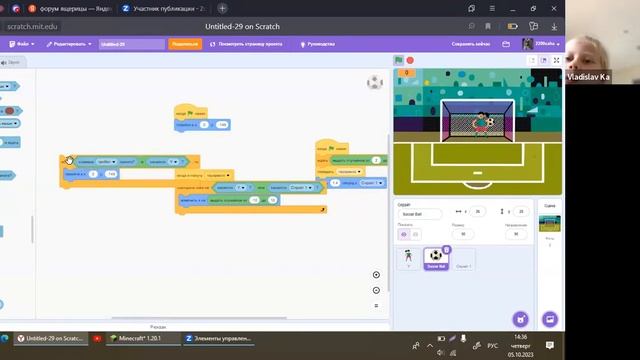Click the browser extensions icon
This screenshot has height=360, width=640.
point(533,27)
